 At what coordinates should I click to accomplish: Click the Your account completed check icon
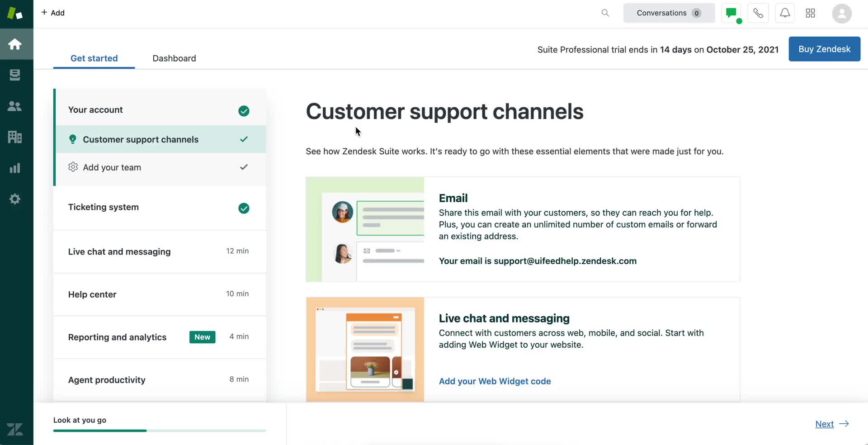tap(244, 111)
